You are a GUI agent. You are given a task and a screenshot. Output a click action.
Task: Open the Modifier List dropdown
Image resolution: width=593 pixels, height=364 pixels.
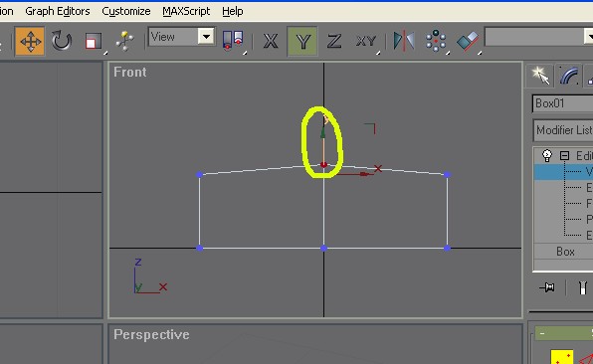point(563,130)
